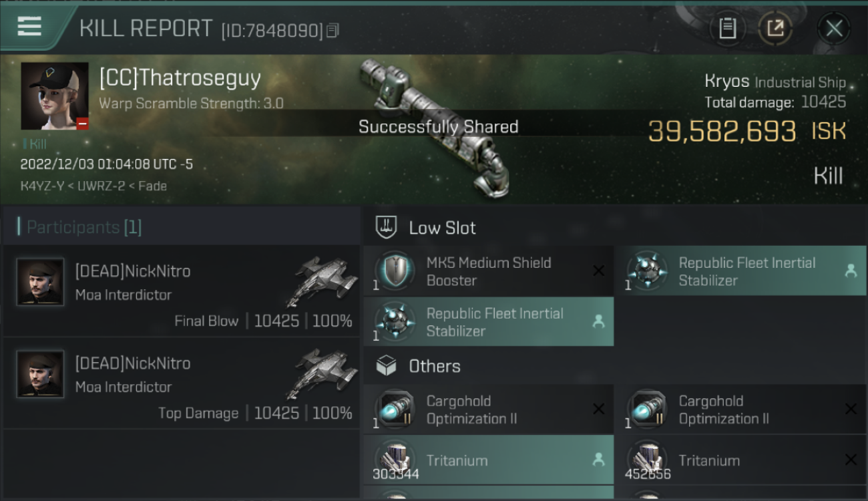
Task: Close the kill report window
Action: tap(834, 28)
